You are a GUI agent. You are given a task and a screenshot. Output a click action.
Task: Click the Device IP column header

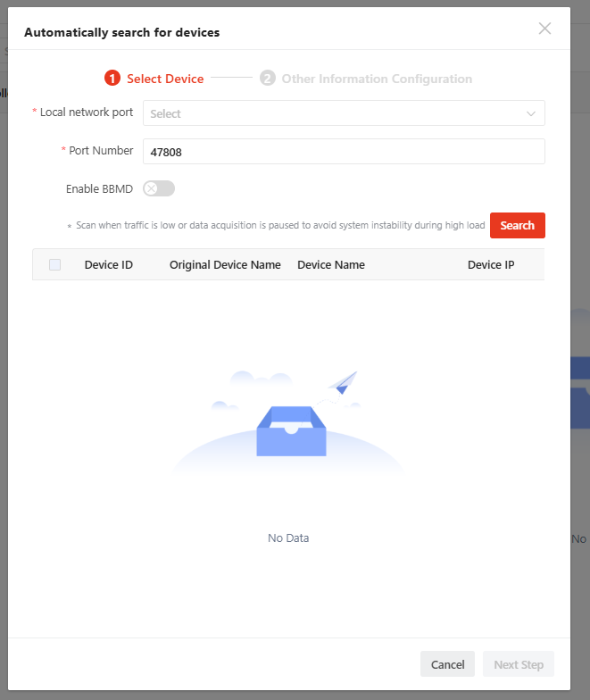491,264
